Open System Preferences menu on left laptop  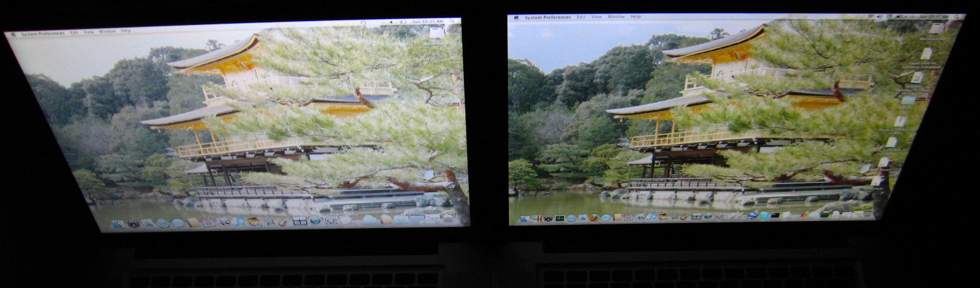(43, 33)
